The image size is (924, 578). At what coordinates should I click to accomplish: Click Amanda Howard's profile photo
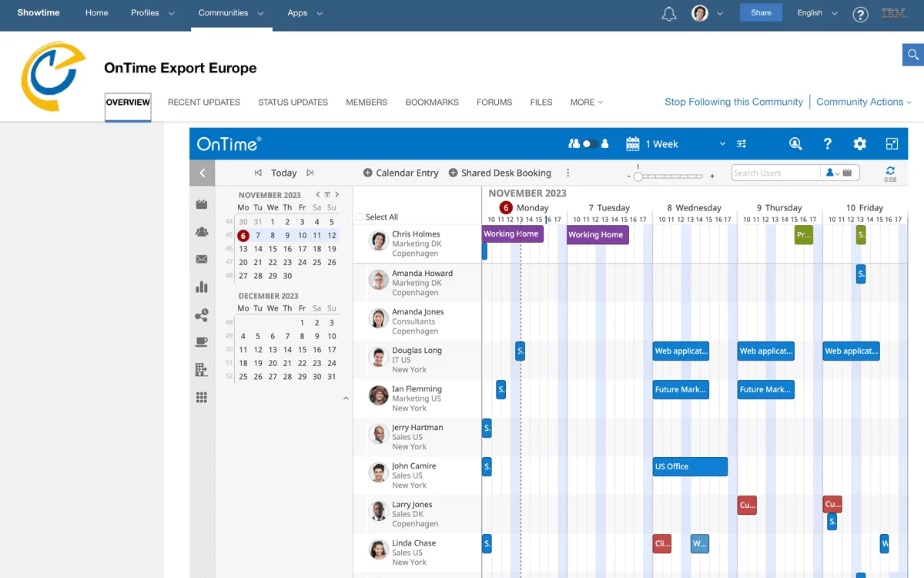379,281
